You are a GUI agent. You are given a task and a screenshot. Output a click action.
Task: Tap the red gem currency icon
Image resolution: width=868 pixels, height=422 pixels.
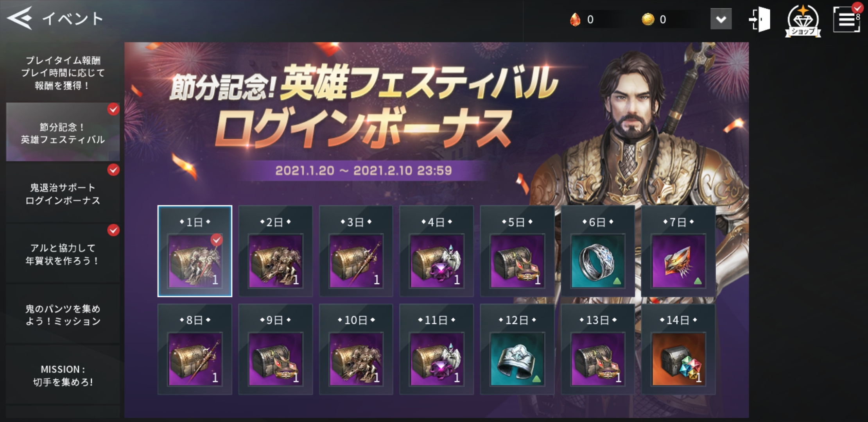pos(575,19)
